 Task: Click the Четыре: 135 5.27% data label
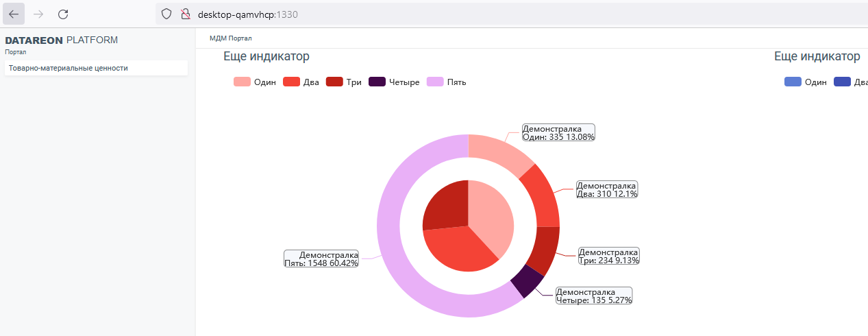(593, 296)
